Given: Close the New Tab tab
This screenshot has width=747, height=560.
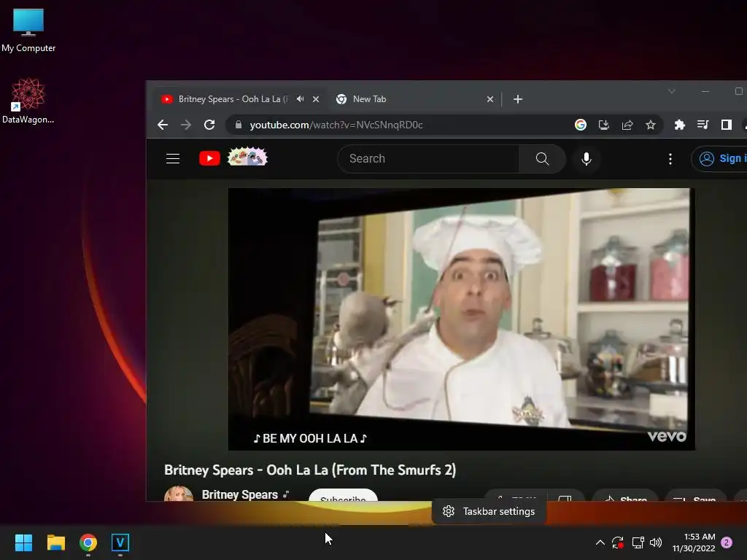Looking at the screenshot, I should coord(490,99).
